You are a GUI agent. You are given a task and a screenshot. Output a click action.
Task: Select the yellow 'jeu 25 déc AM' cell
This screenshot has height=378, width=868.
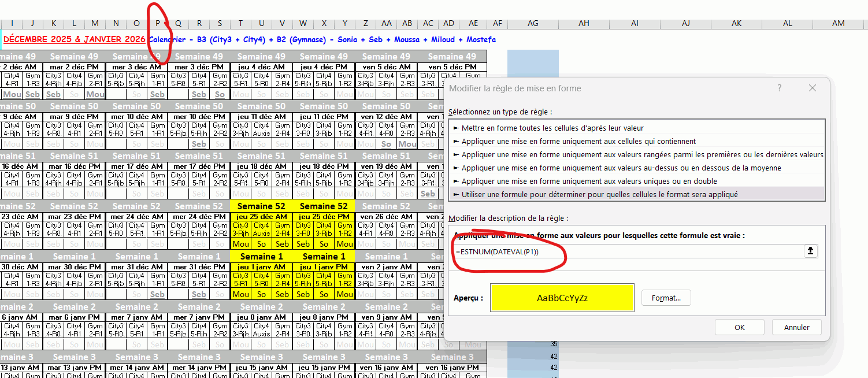click(x=261, y=217)
